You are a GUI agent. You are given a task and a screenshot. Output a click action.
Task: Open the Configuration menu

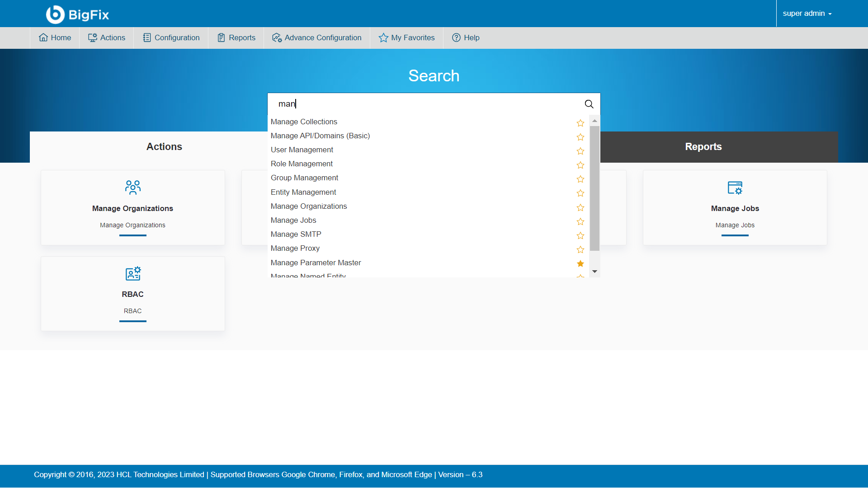(x=171, y=38)
